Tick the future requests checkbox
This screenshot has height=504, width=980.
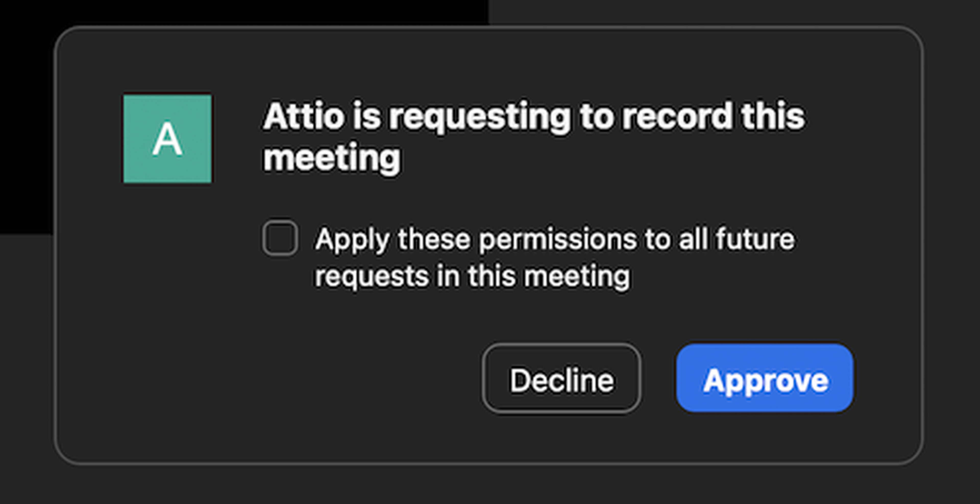click(x=280, y=238)
